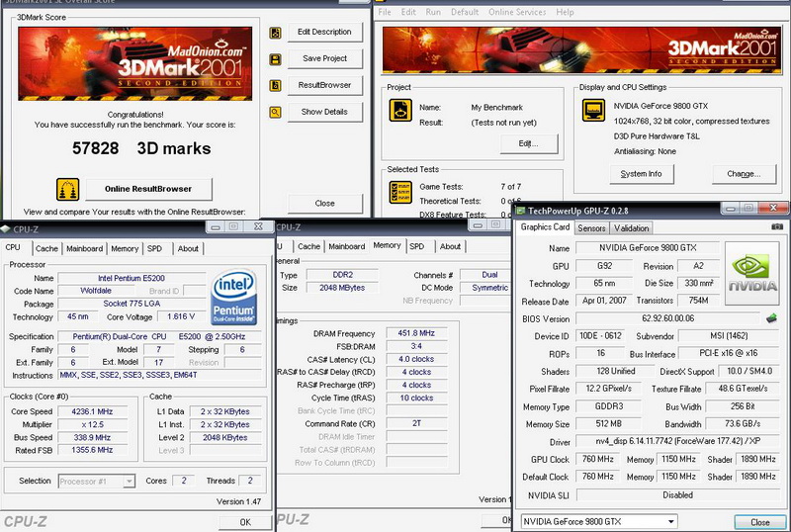Select the CPU tab in left CPU-Z
The width and height of the screenshot is (791, 532).
[x=14, y=247]
